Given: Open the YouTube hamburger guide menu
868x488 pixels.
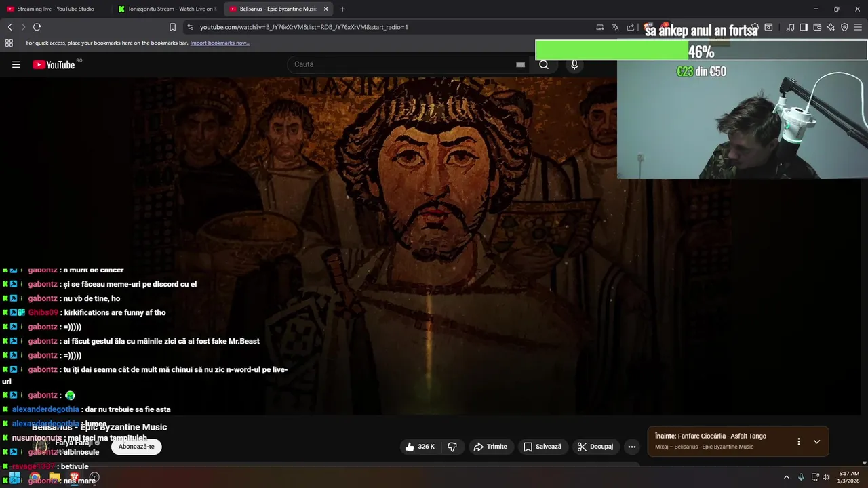Looking at the screenshot, I should tap(16, 64).
